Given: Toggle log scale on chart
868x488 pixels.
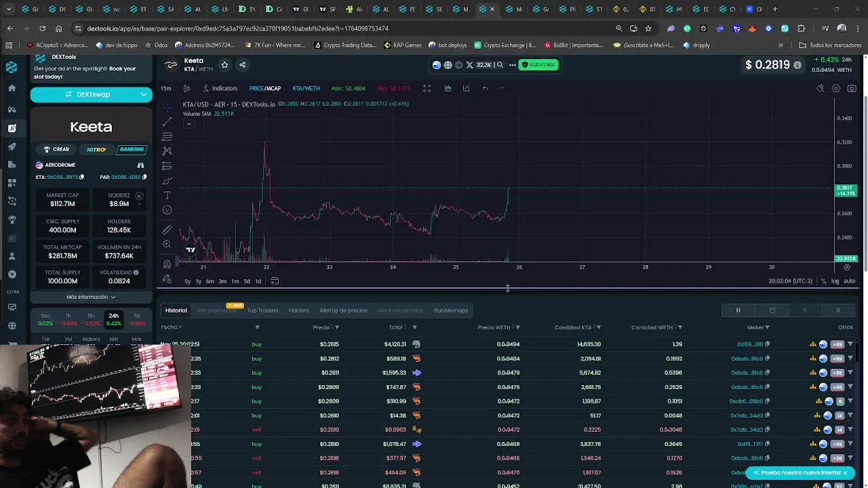Looking at the screenshot, I should 835,281.
